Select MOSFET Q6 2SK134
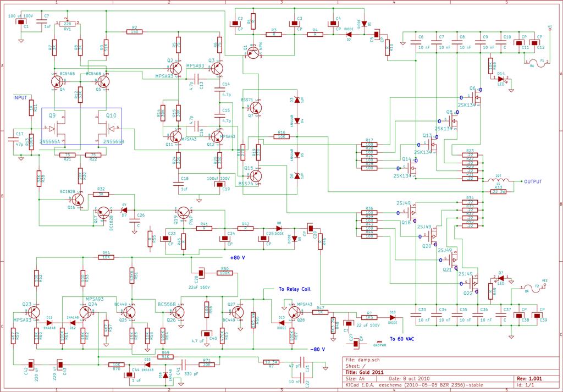 click(475, 96)
